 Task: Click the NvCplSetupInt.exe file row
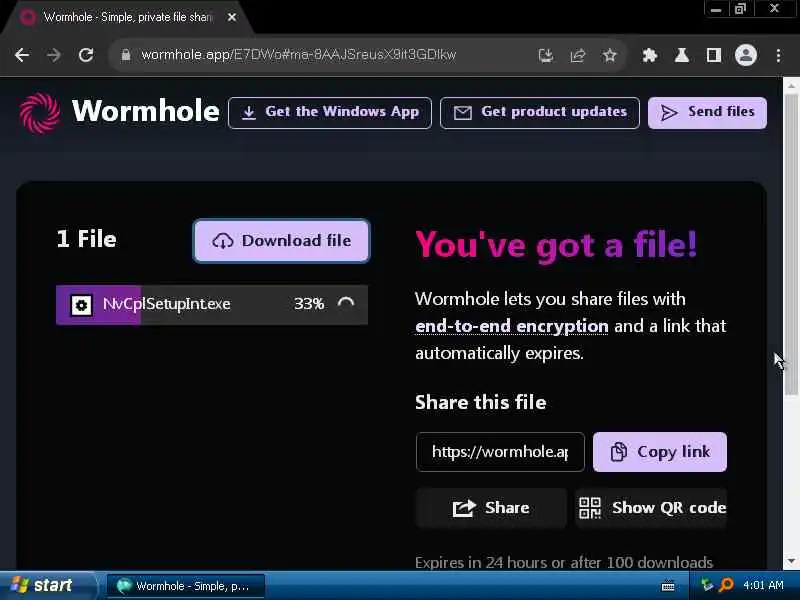[x=212, y=305]
